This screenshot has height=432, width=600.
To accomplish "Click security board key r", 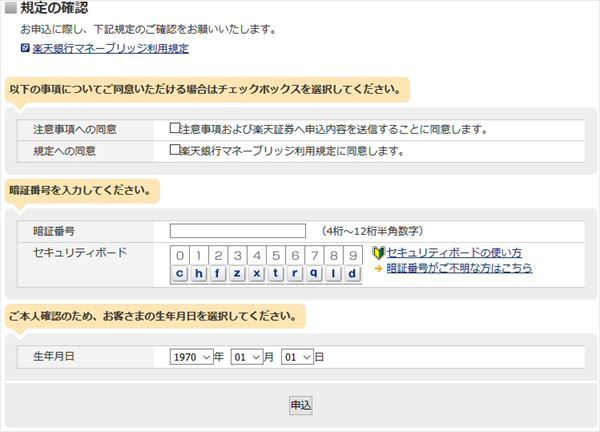I will point(295,274).
